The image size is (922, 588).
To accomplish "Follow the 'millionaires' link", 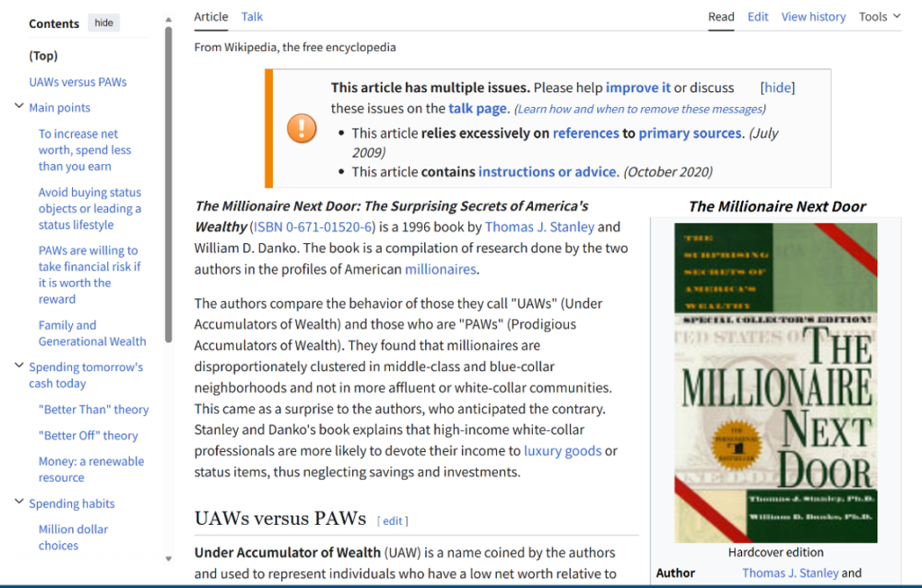I will coord(440,269).
